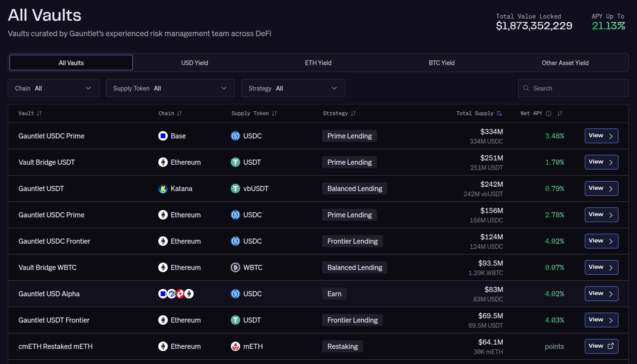
Task: Click the Base chain icon
Action: click(x=163, y=136)
